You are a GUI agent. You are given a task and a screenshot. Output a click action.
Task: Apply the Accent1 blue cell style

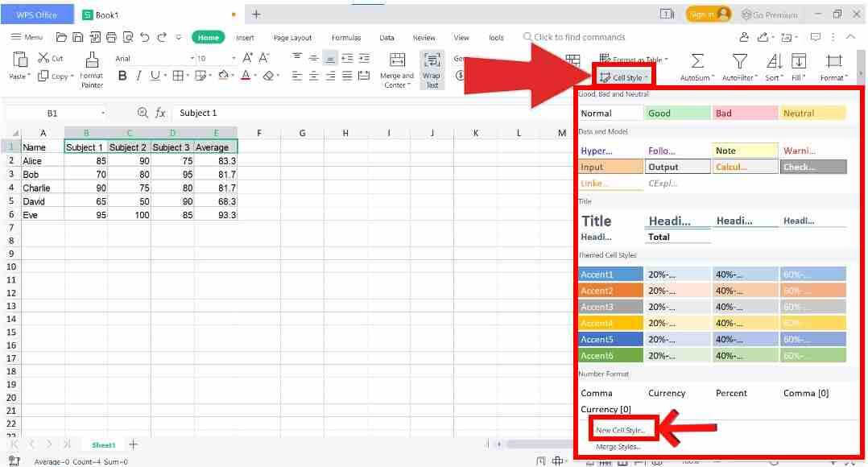(x=610, y=275)
